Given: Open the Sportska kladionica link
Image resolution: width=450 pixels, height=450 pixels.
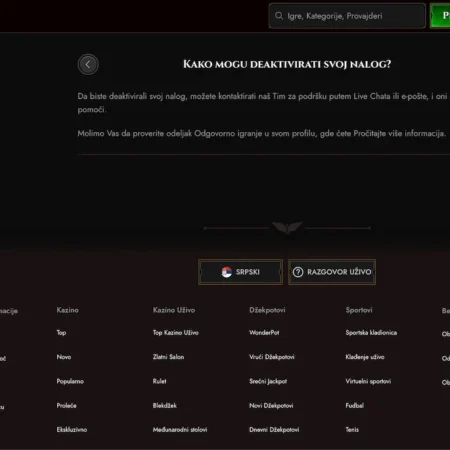Looking at the screenshot, I should tap(371, 333).
